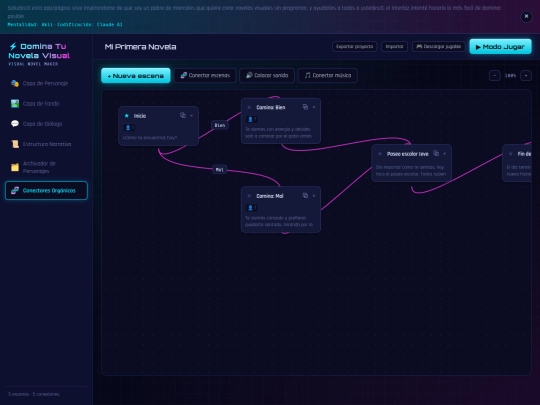Click Colocar sonido tool
Screen dimensions: 540x405
coord(267,75)
